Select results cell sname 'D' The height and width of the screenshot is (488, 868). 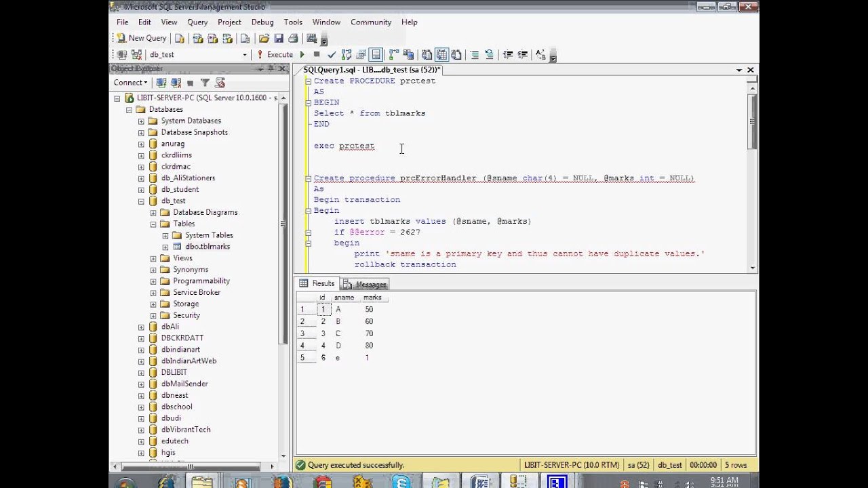[338, 346]
